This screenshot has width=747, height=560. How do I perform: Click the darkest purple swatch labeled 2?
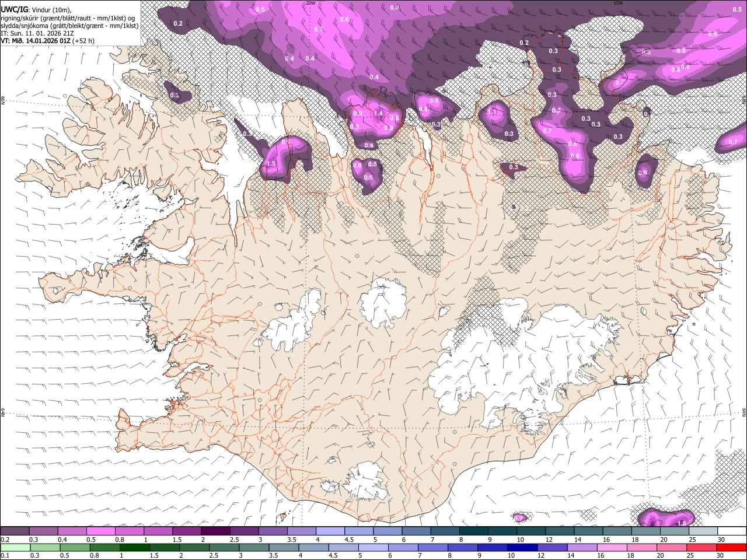click(x=215, y=531)
